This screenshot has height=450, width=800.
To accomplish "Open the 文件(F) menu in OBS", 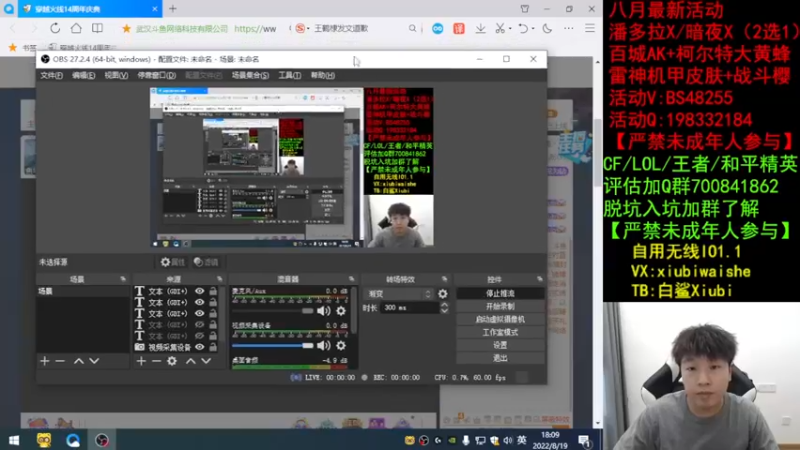I will [x=52, y=76].
